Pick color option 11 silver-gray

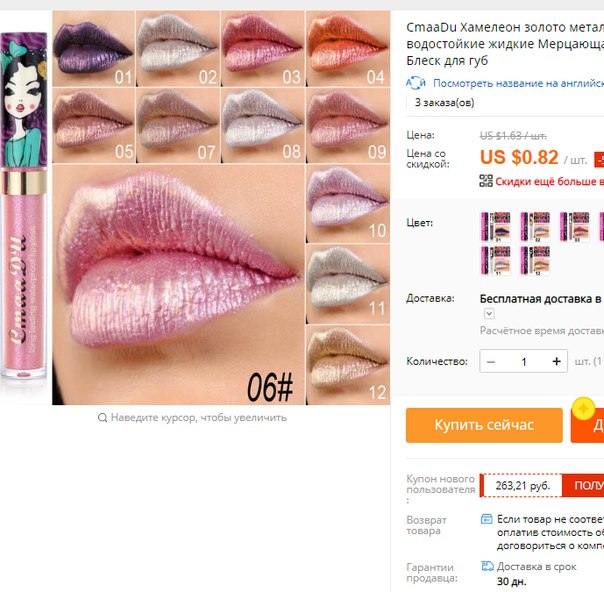pyautogui.click(x=496, y=261)
